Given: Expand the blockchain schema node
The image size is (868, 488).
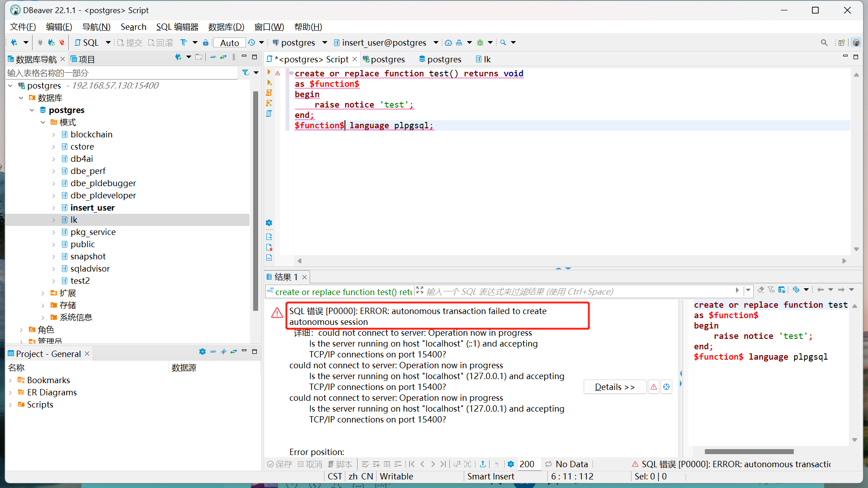Looking at the screenshot, I should click(x=54, y=135).
